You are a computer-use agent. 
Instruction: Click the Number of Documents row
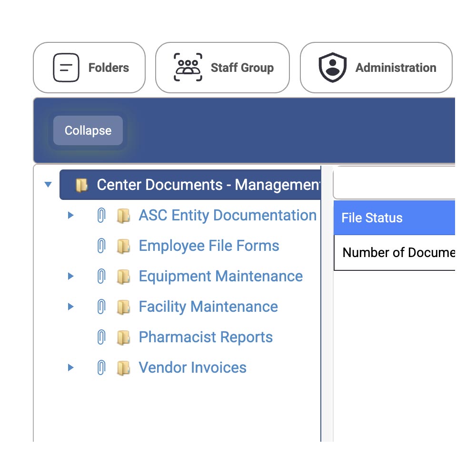[394, 253]
